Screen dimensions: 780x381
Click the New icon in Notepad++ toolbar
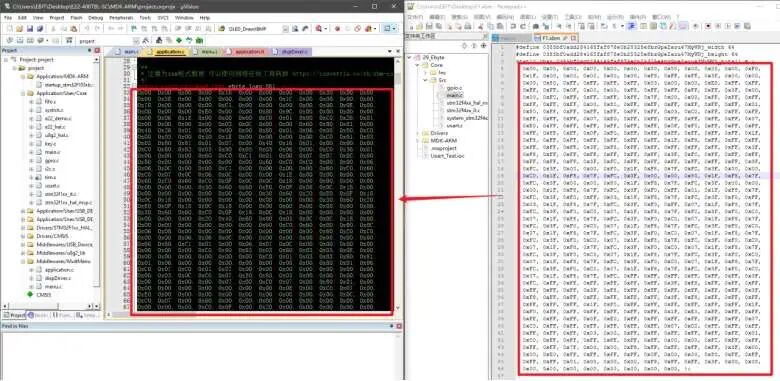(x=411, y=26)
